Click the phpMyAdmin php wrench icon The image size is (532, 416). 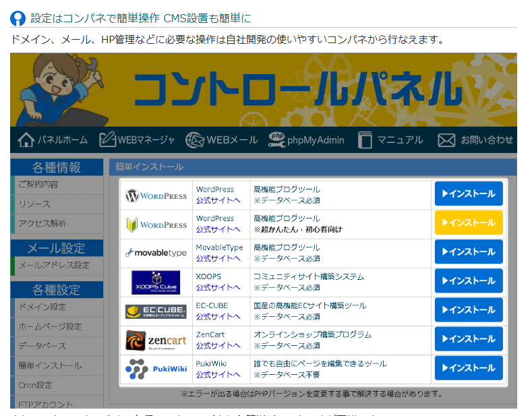pos(277,140)
